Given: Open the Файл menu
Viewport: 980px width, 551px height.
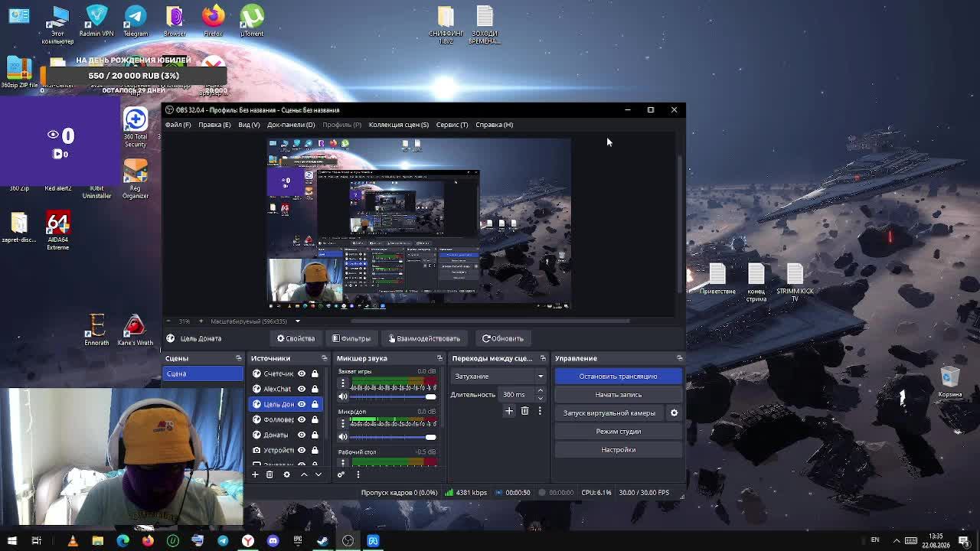Looking at the screenshot, I should pos(178,125).
